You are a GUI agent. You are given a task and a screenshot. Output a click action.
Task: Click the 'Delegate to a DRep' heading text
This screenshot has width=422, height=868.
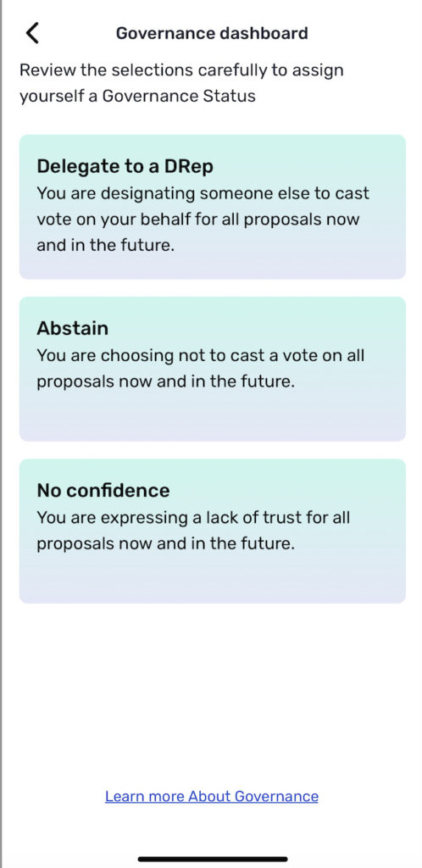pyautogui.click(x=125, y=166)
